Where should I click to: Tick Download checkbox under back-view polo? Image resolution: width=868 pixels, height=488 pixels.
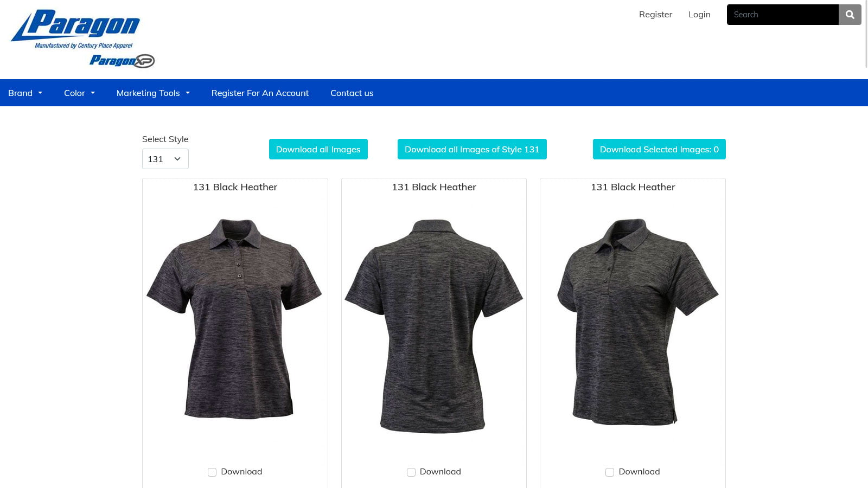(411, 472)
